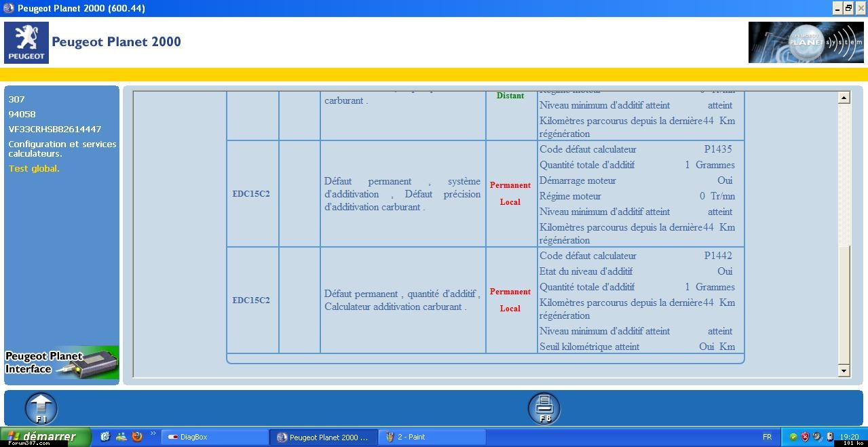Image resolution: width=868 pixels, height=447 pixels.
Task: Click the FR language indicator in taskbar
Action: [x=767, y=437]
